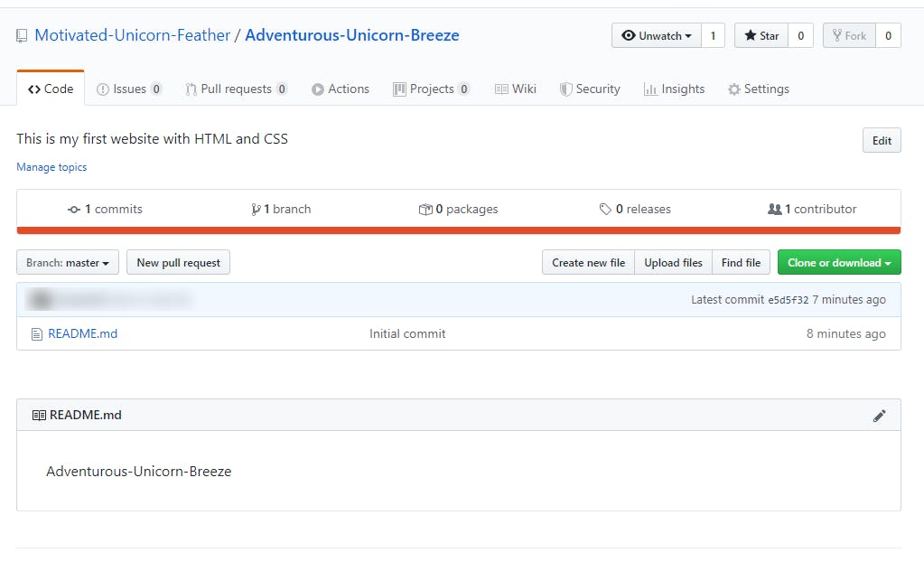
Task: Click the Initial commit message
Action: point(407,333)
